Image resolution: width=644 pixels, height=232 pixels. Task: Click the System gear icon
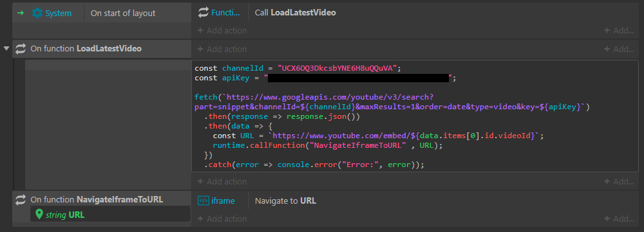[x=37, y=13]
